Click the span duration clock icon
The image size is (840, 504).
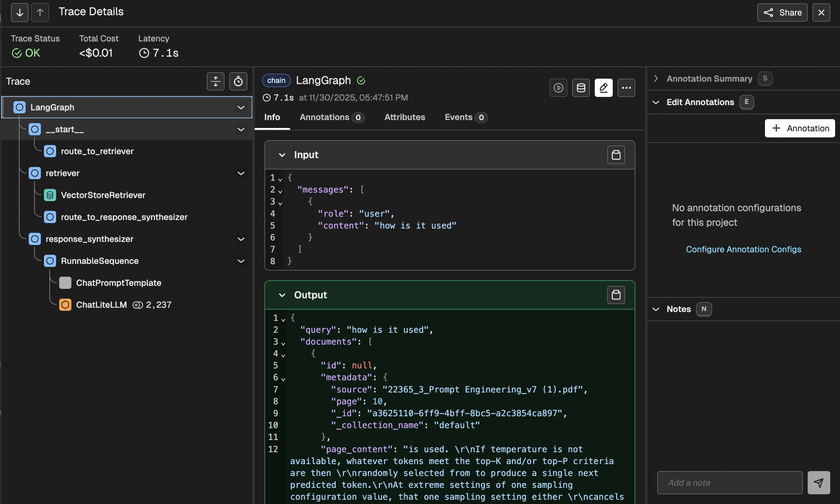pyautogui.click(x=267, y=98)
